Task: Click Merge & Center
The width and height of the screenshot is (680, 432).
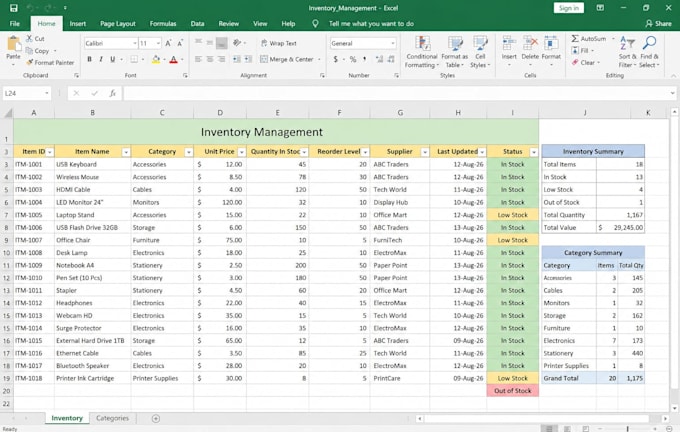Action: 287,59
